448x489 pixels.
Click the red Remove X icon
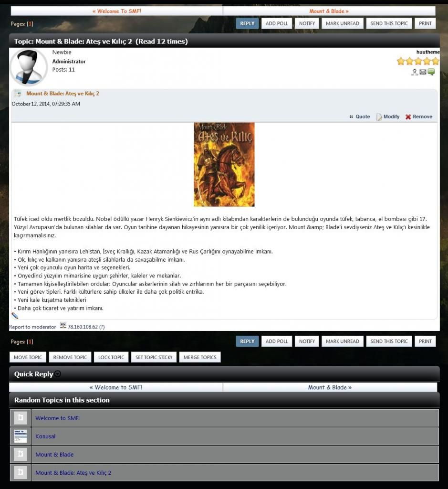408,117
